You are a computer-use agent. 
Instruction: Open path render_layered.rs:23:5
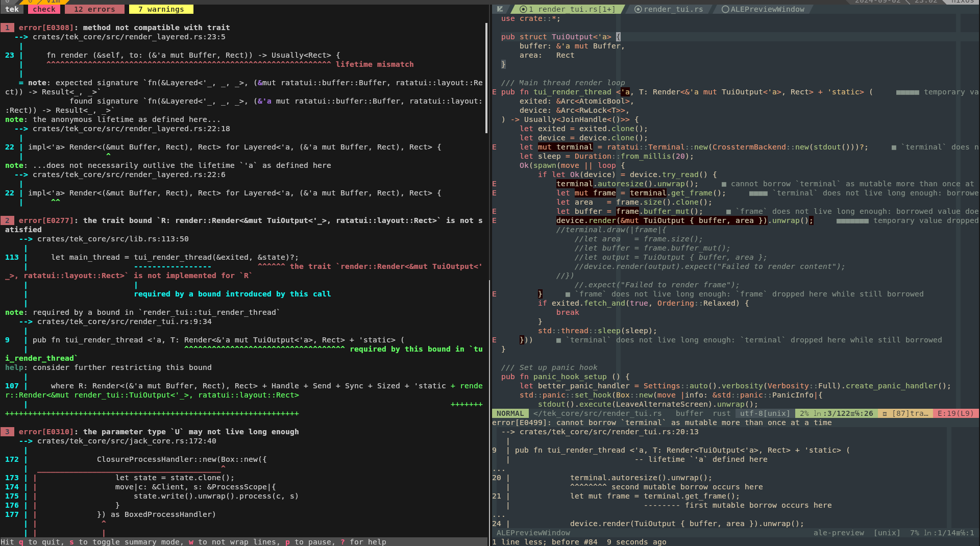point(129,37)
